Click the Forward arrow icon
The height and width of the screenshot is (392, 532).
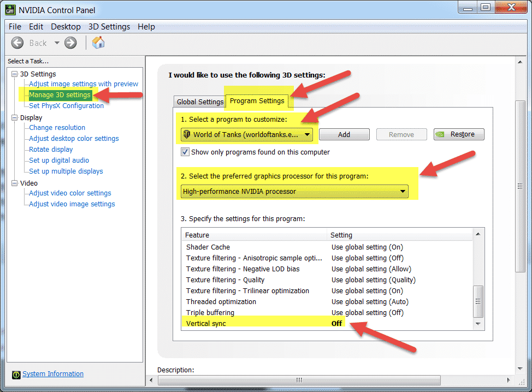[x=70, y=43]
